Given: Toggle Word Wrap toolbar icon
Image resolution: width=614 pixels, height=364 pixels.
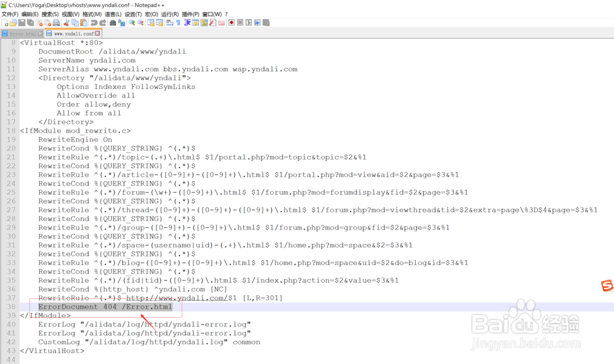Looking at the screenshot, I should coord(169,23).
